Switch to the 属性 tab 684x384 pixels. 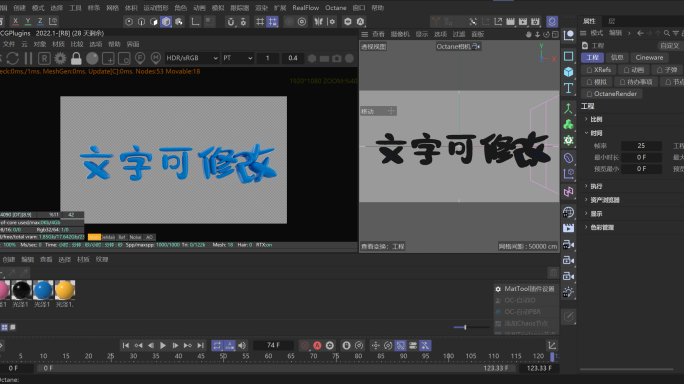point(589,21)
